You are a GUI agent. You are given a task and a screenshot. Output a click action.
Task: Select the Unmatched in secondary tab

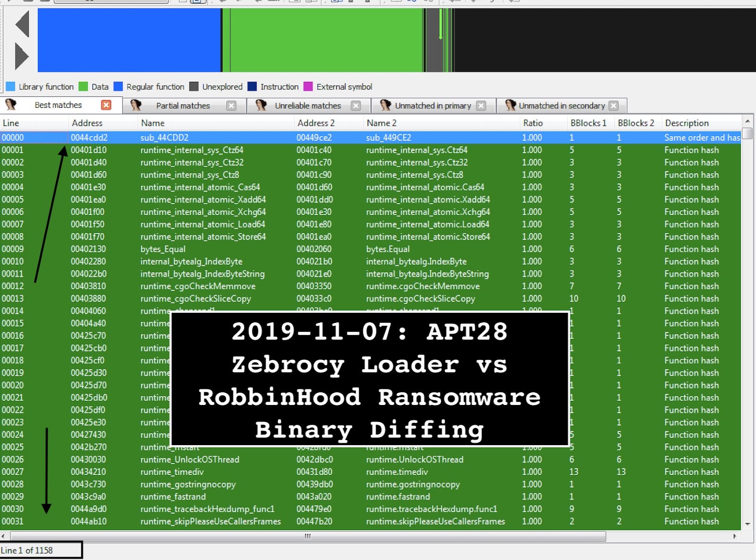(561, 106)
